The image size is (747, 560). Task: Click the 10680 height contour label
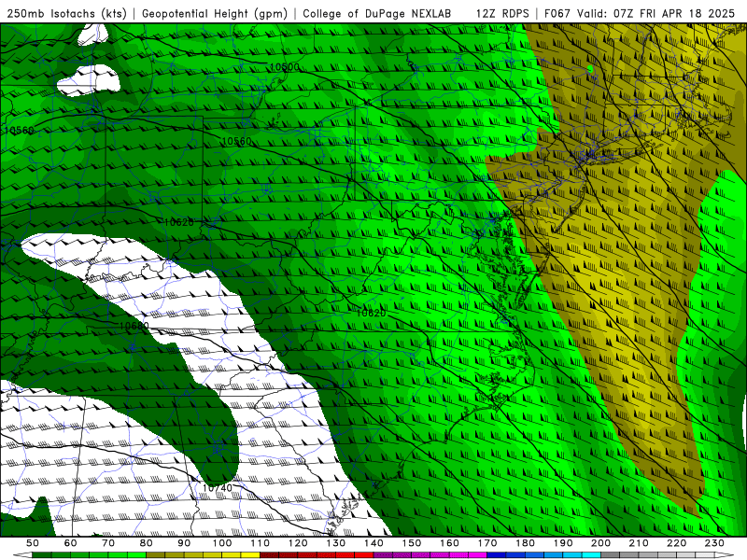click(x=134, y=326)
